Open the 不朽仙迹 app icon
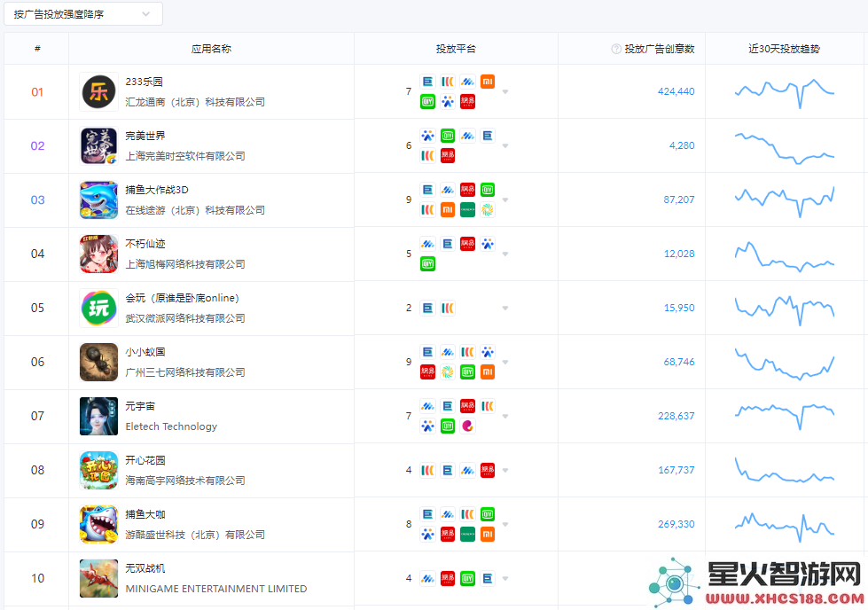The width and height of the screenshot is (868, 610). 98,254
